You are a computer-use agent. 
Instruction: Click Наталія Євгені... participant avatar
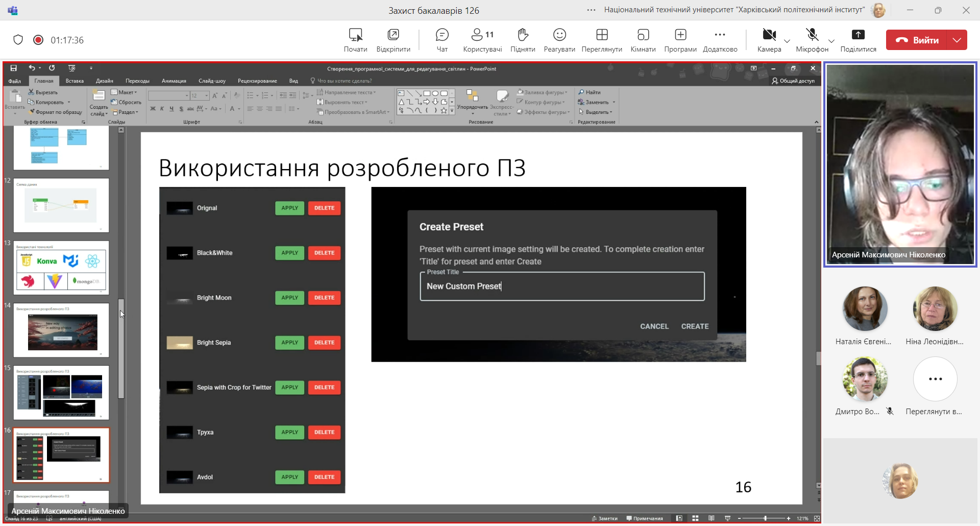pyautogui.click(x=865, y=309)
